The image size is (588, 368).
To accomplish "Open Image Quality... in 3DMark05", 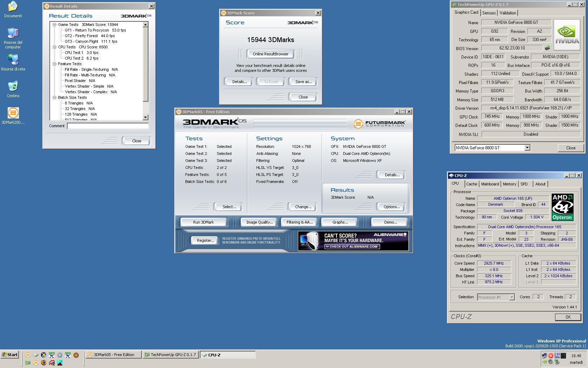I will [259, 222].
